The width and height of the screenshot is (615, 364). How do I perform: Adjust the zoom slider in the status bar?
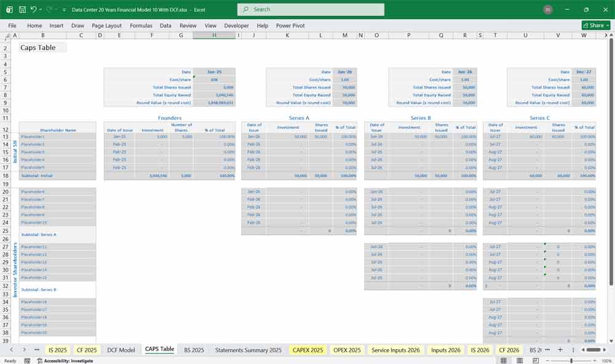(572, 360)
